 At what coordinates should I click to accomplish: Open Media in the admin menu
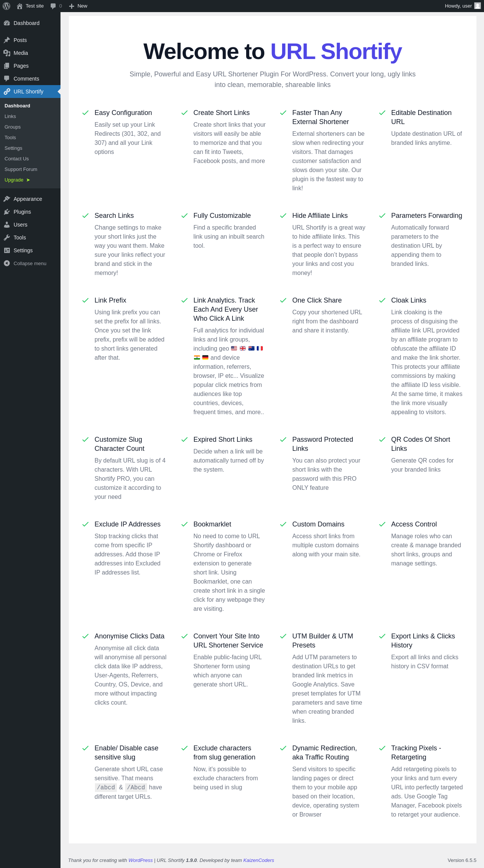click(30, 53)
